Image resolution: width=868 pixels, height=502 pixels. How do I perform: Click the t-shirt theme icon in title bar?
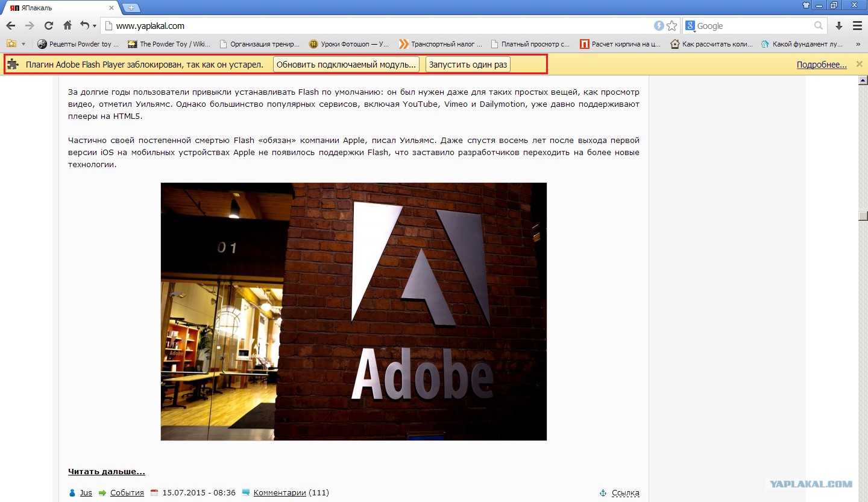coord(806,5)
